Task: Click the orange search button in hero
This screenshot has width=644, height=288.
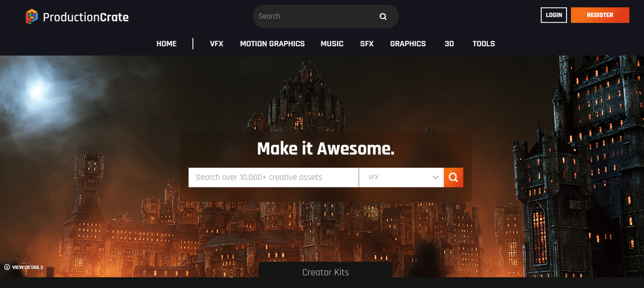Action: [453, 177]
